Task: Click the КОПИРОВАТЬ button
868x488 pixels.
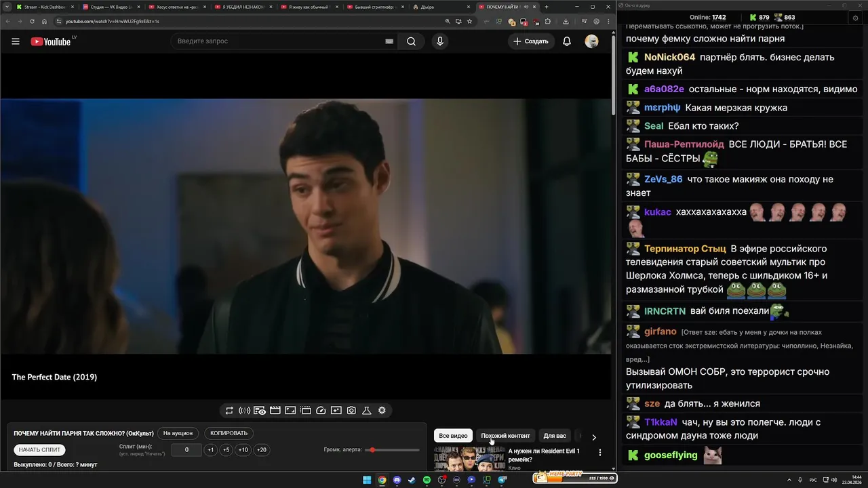Action: point(229,433)
